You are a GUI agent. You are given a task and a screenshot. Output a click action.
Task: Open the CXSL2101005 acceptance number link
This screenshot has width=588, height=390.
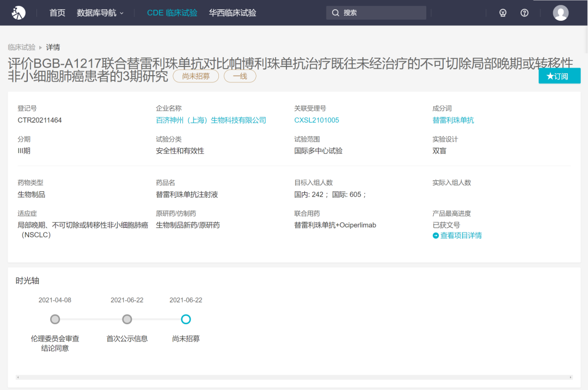[316, 120]
